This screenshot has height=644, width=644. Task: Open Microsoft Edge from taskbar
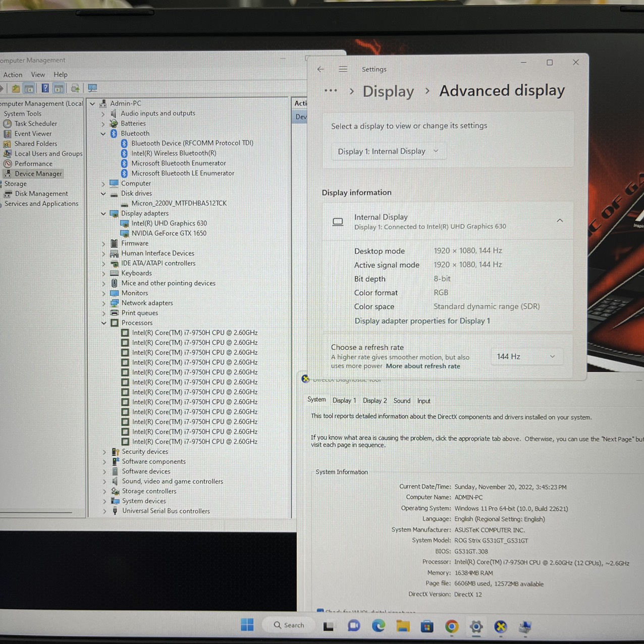click(378, 626)
